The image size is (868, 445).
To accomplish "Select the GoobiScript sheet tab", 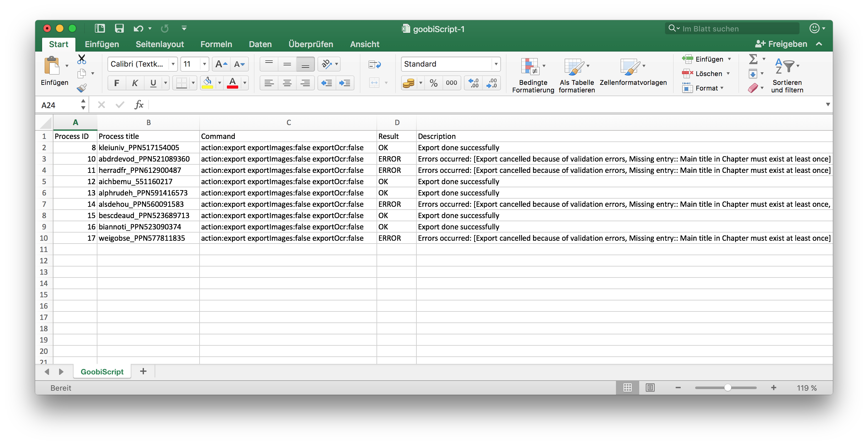I will [102, 371].
